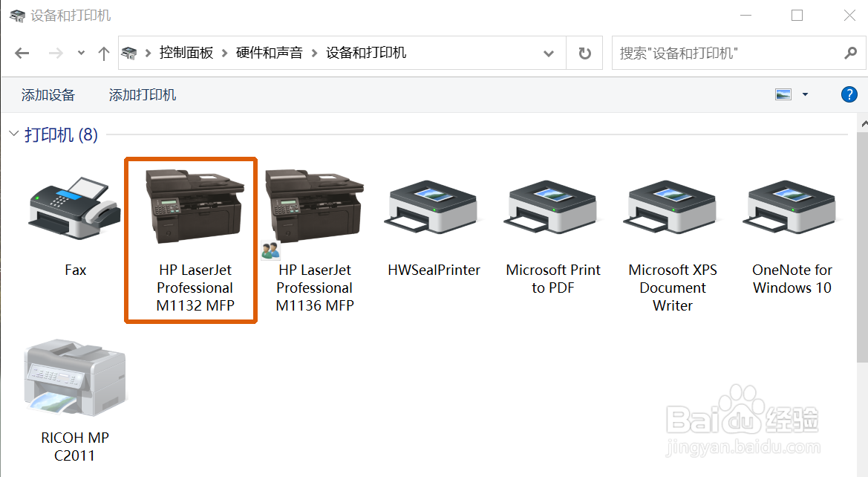Click the search magnifier icon
This screenshot has width=868, height=477.
tap(851, 53)
